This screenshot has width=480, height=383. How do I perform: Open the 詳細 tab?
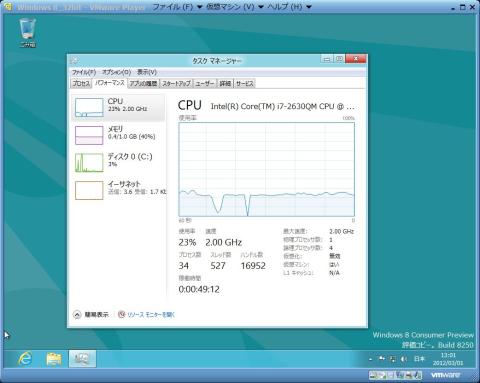225,83
